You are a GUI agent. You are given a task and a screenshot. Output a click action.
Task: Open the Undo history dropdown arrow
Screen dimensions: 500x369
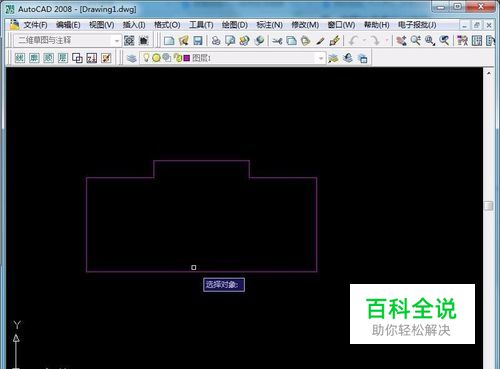pos(364,41)
